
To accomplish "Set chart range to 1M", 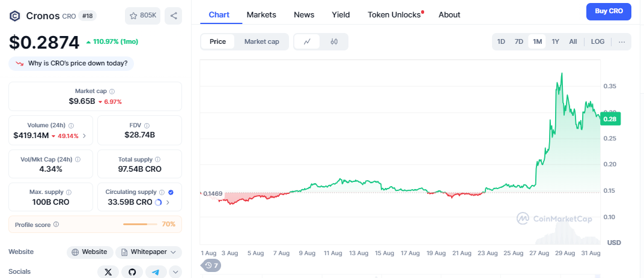I will (537, 41).
